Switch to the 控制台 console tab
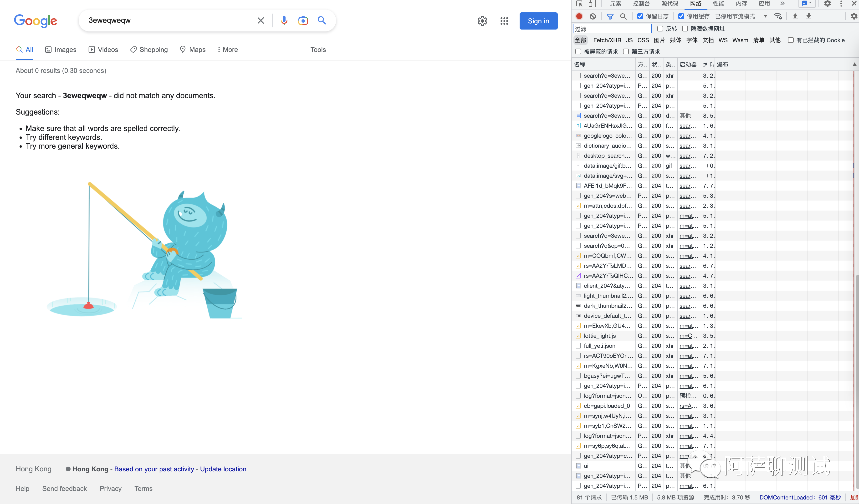The image size is (859, 504). [641, 4]
